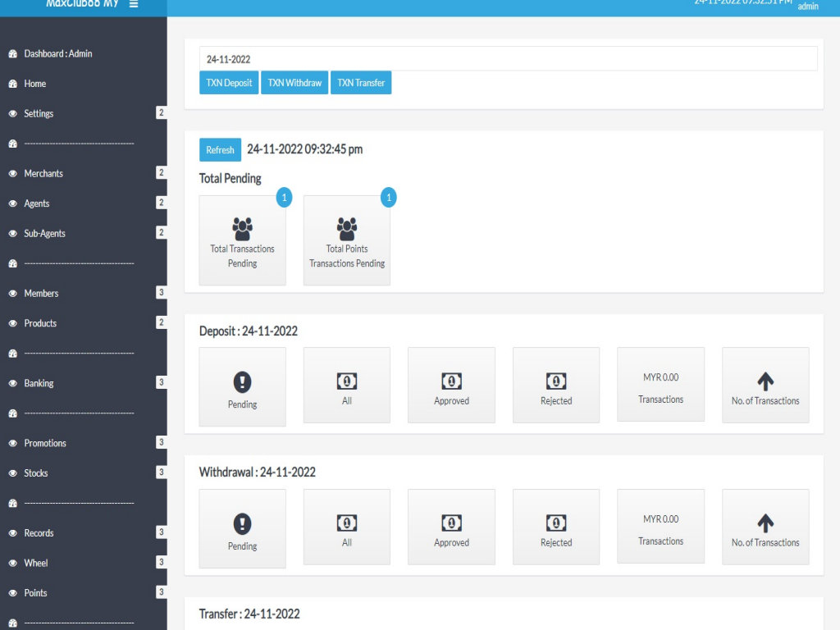Image resolution: width=840 pixels, height=630 pixels.
Task: Click the Total Transactions Pending users icon
Action: point(243,228)
